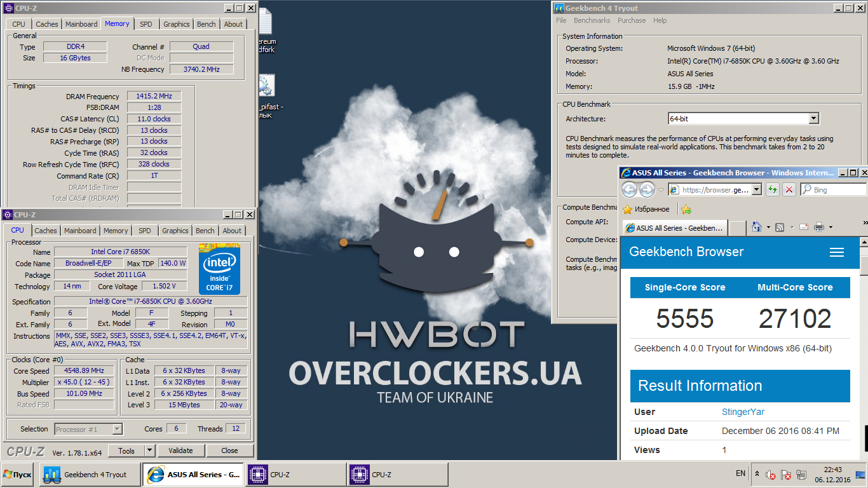Click the Validate button in CPU-Z
This screenshot has width=868, height=488.
(x=180, y=451)
